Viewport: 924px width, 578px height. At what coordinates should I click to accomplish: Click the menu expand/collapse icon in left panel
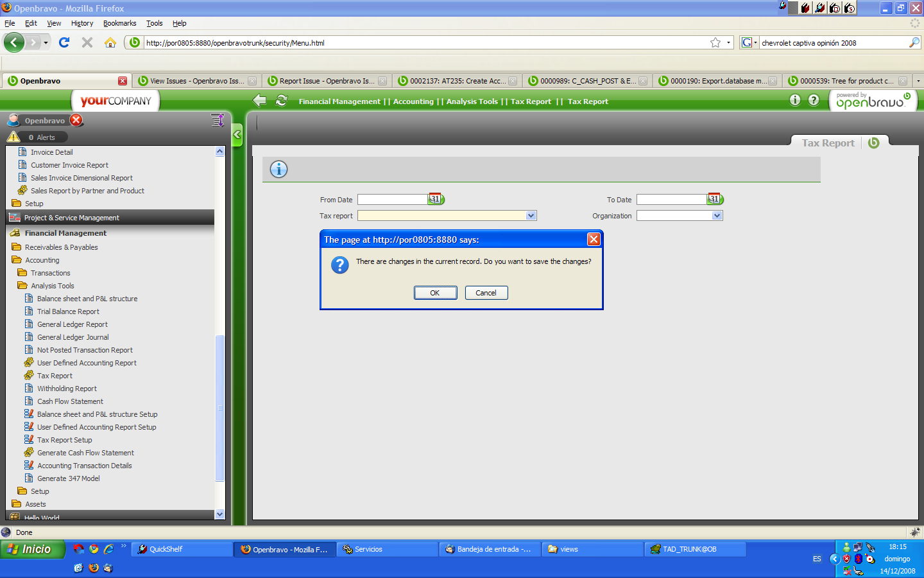[218, 120]
